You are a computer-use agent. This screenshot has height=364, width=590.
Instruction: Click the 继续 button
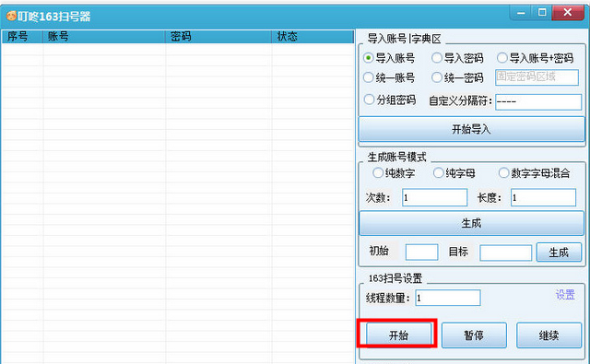tap(549, 335)
